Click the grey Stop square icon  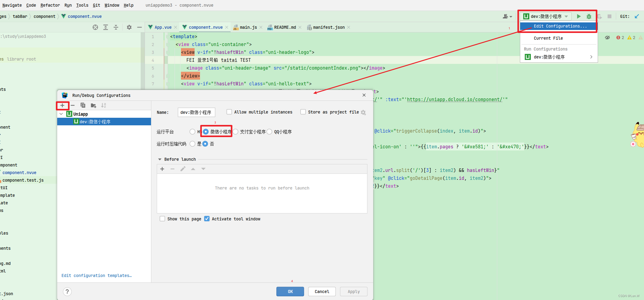(x=609, y=16)
